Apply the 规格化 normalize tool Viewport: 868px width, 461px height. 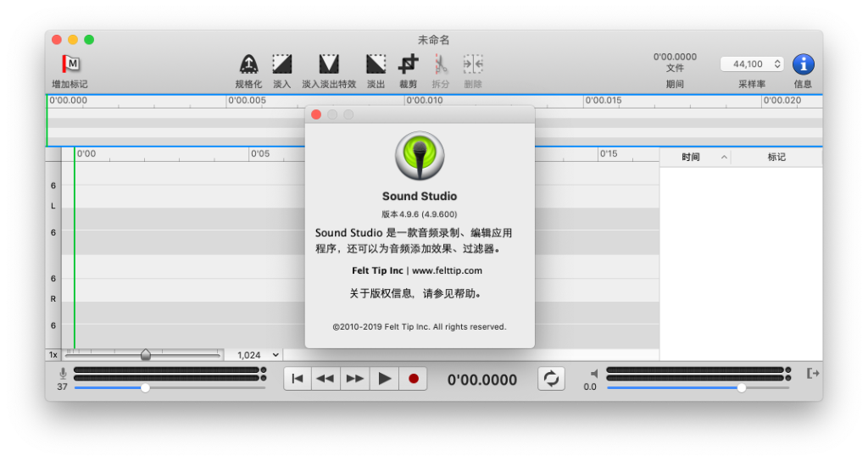248,64
